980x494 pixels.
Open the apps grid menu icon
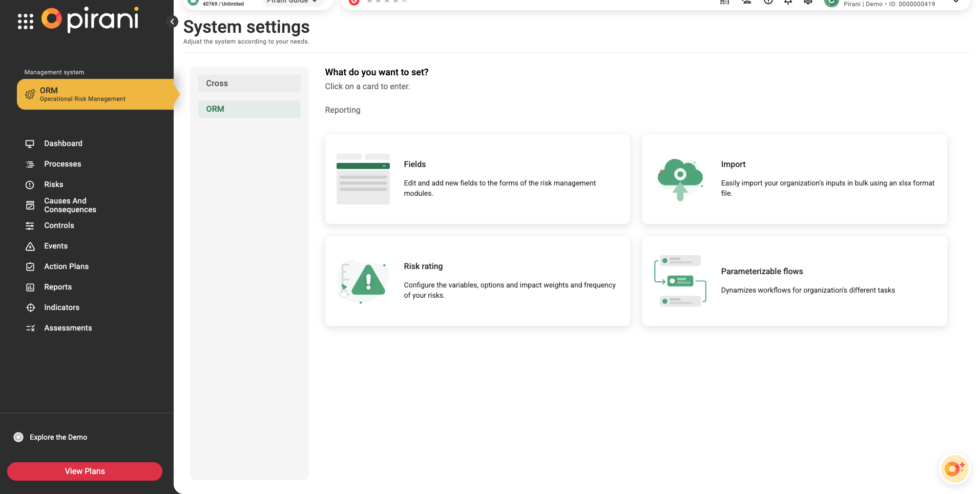pyautogui.click(x=26, y=22)
